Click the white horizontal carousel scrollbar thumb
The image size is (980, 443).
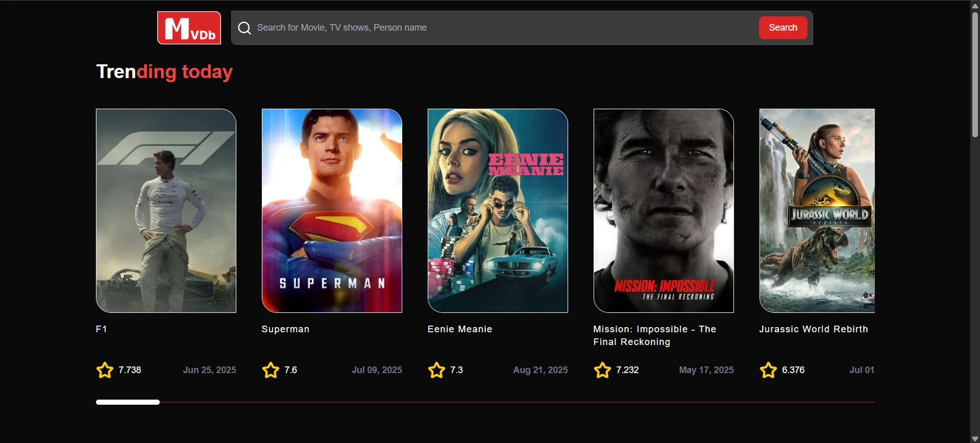click(128, 402)
